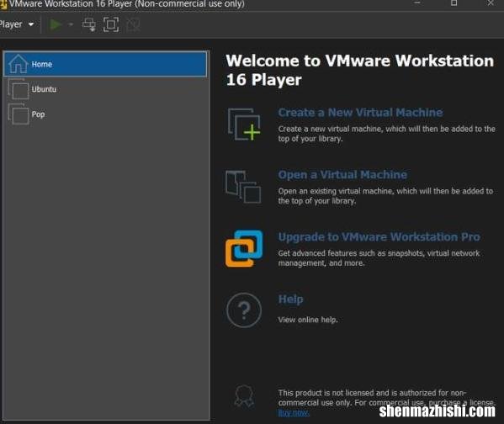
Task: Enter full screen mode via toolbar icon
Action: pos(111,24)
